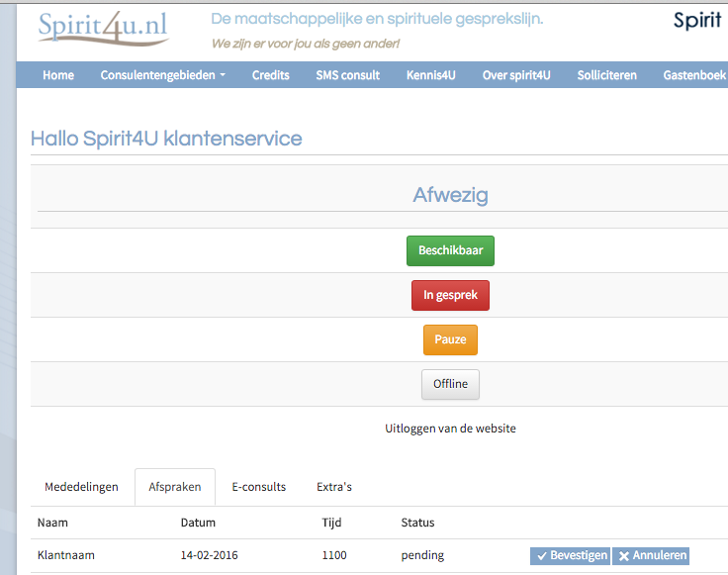The width and height of the screenshot is (728, 575).
Task: Click the Annuleren cross button
Action: [651, 555]
